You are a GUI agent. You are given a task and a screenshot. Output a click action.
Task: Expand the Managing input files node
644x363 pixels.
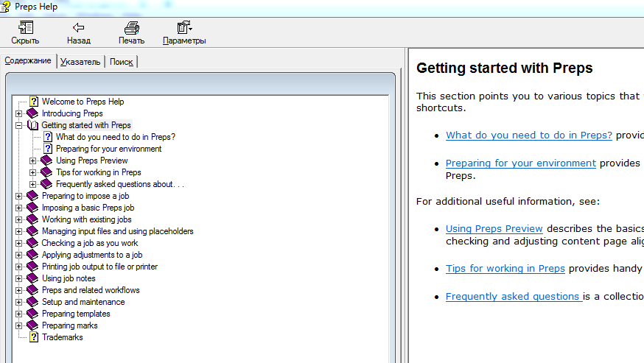pyautogui.click(x=19, y=232)
